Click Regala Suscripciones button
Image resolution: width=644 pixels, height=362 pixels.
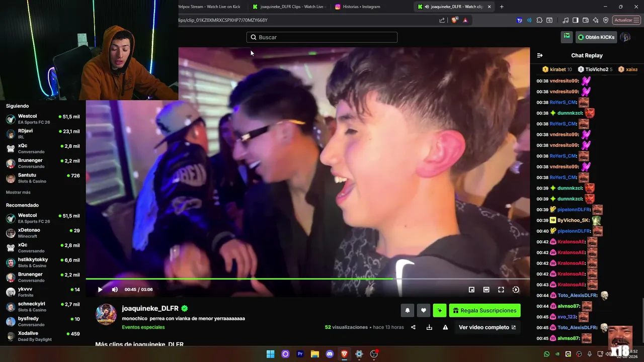click(x=485, y=311)
